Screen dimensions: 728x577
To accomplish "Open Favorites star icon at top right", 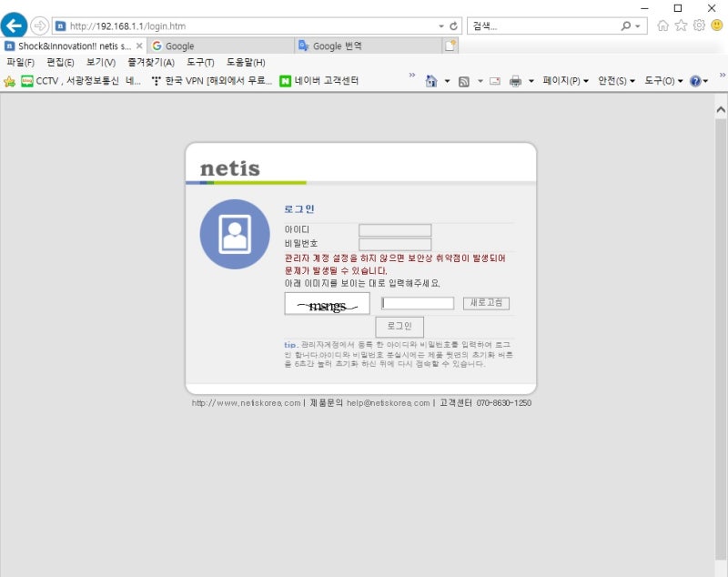I will 681,25.
